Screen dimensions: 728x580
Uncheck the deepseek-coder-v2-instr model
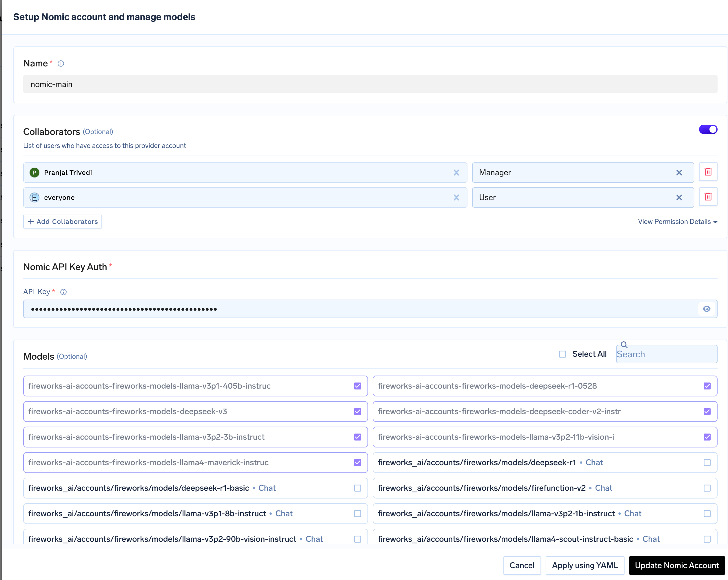click(x=707, y=412)
